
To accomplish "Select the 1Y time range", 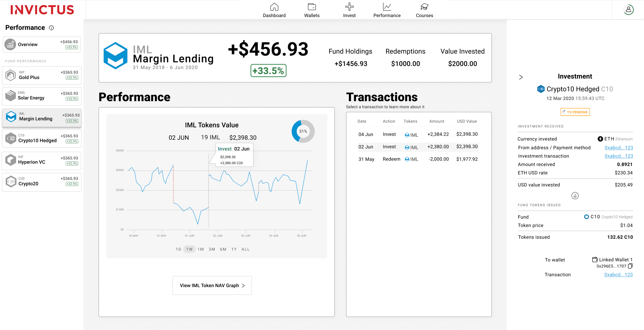I will point(234,249).
